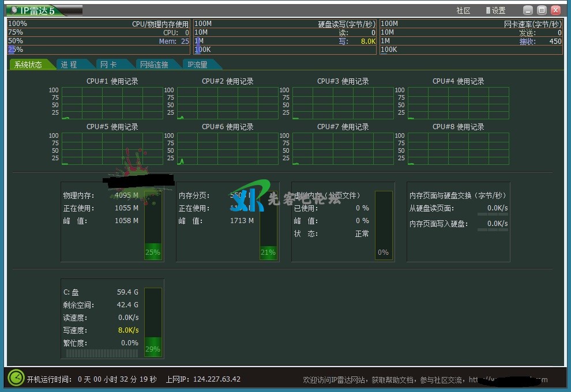The image size is (571, 392).
Task: Close the IP雷达 window
Action: (x=555, y=10)
